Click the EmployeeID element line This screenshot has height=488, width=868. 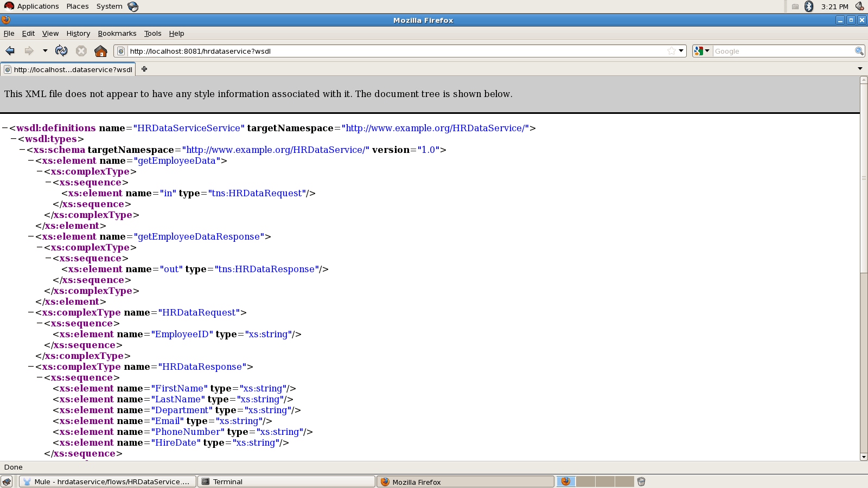177,334
